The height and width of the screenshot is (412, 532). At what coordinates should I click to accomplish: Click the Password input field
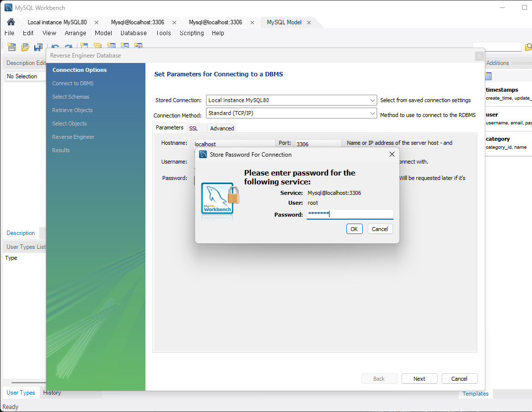tap(350, 214)
